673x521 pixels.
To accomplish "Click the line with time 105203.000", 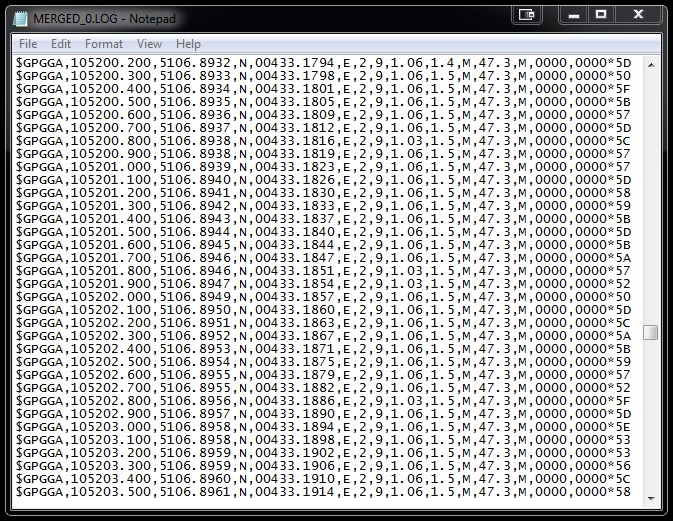I will point(324,427).
